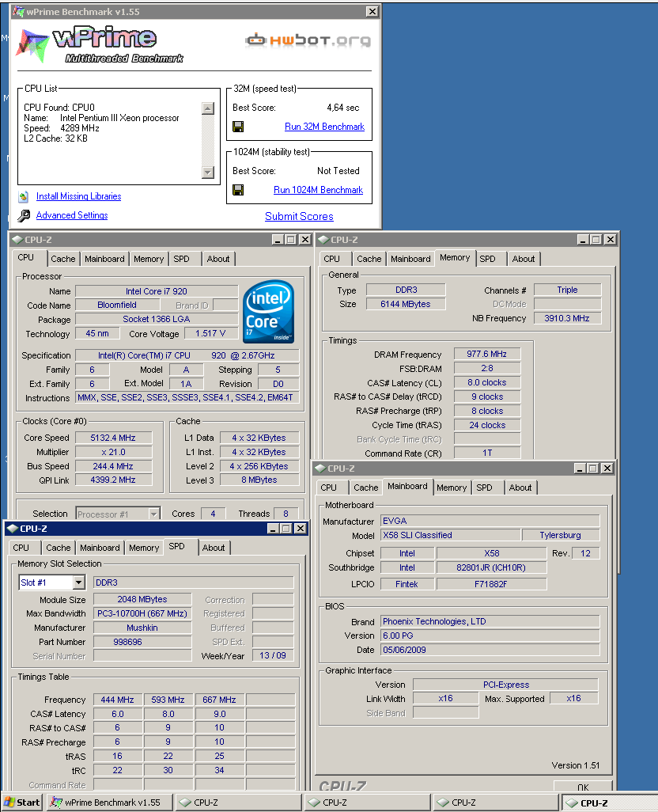Image resolution: width=658 pixels, height=812 pixels.
Task: Close the wPrime Benchmark window
Action: [372, 11]
